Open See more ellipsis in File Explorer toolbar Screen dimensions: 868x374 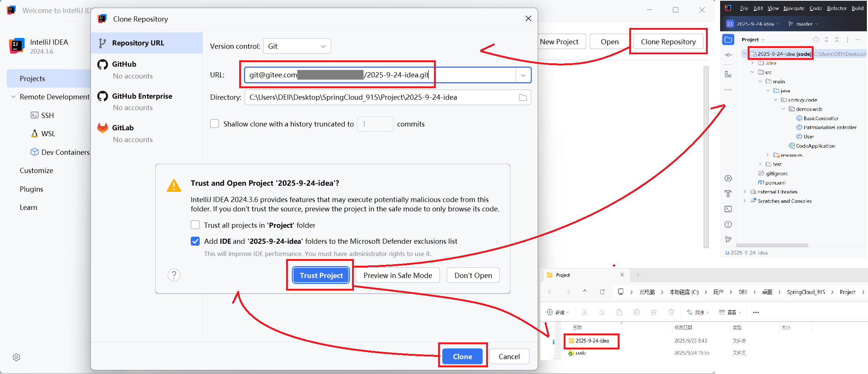coord(756,313)
